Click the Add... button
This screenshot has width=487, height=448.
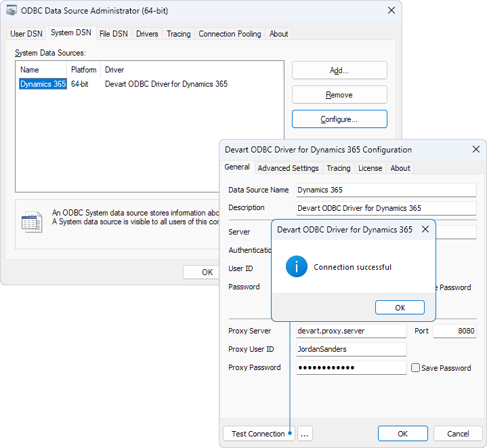(339, 70)
